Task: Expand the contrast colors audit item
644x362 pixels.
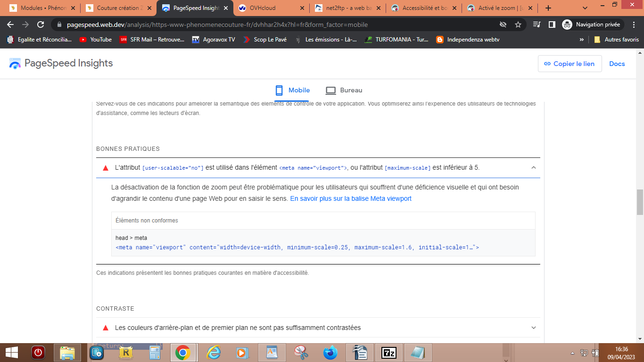Action: coord(533,328)
